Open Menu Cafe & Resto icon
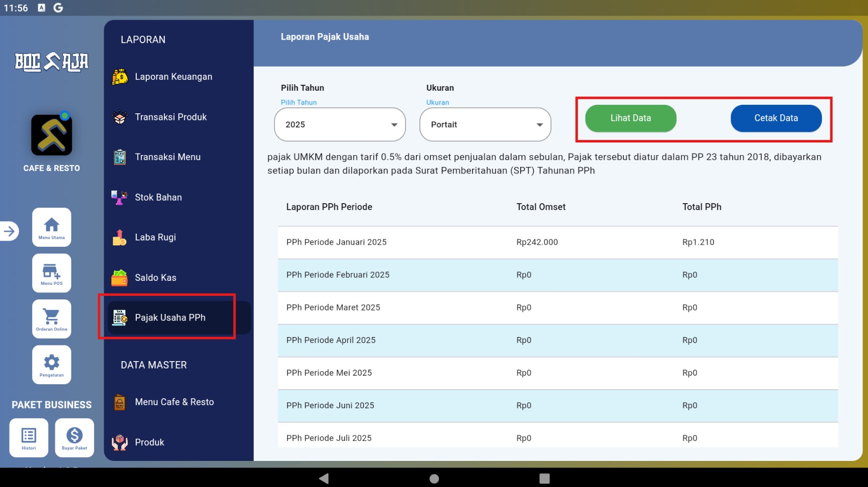This screenshot has height=487, width=868. 120,402
